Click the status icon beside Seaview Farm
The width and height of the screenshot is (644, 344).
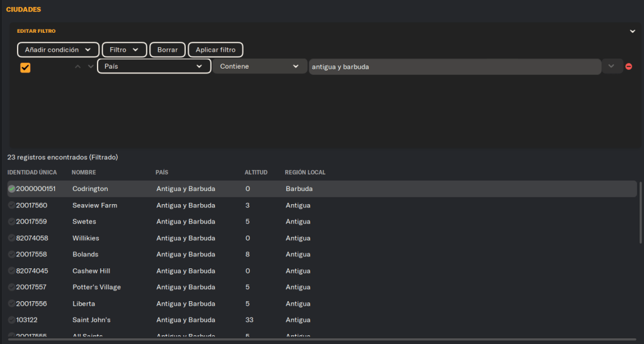tap(11, 205)
